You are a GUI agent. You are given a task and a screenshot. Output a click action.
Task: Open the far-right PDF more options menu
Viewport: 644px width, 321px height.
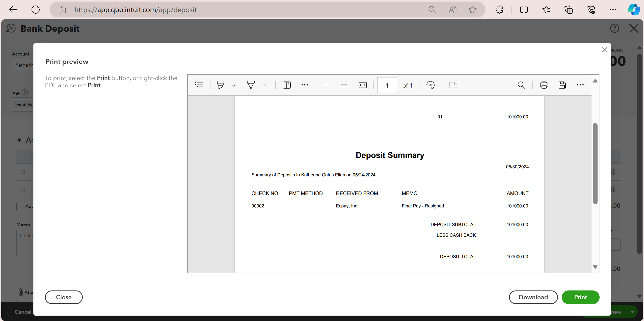[x=580, y=85]
